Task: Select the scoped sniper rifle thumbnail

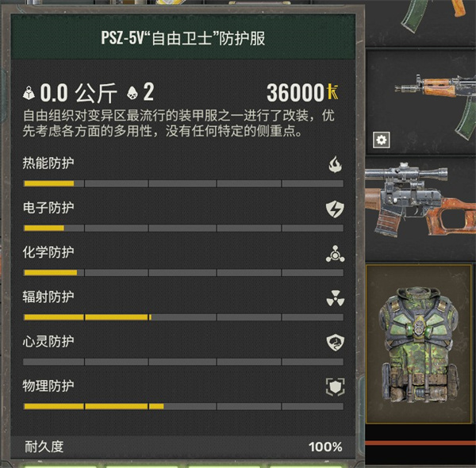Action: 420,201
